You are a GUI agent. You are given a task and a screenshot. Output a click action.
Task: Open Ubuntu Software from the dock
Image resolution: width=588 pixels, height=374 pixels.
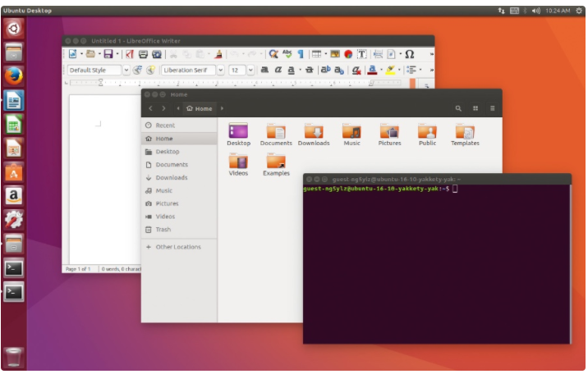14,172
